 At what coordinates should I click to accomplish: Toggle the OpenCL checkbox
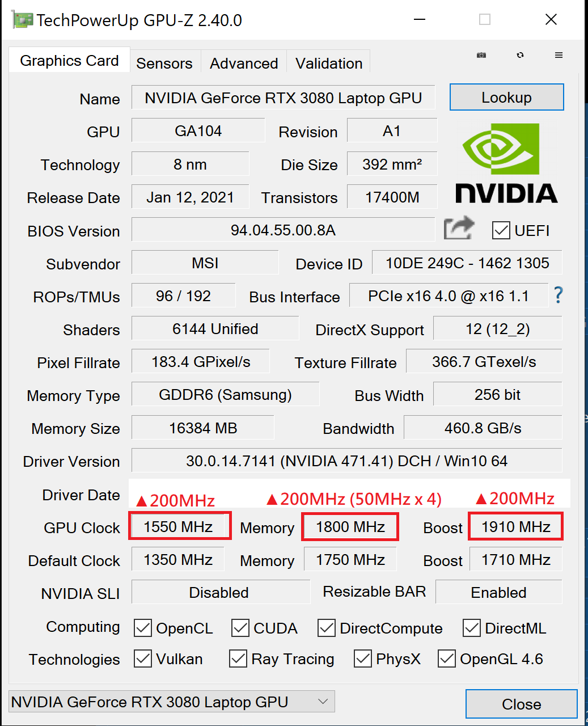click(x=143, y=628)
